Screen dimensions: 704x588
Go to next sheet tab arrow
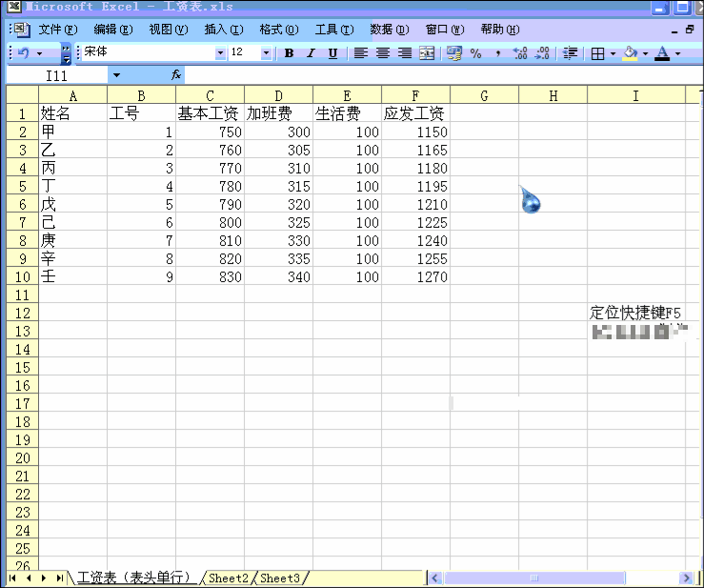tap(44, 578)
